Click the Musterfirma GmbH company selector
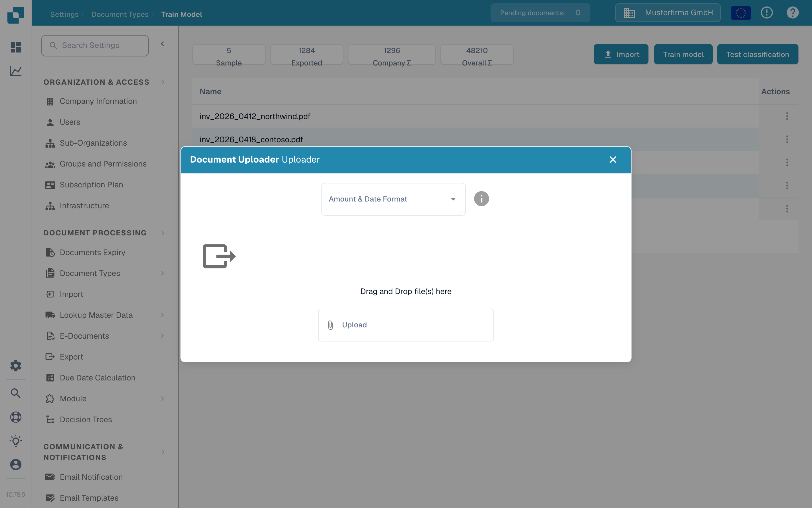This screenshot has width=812, height=508. tap(668, 13)
